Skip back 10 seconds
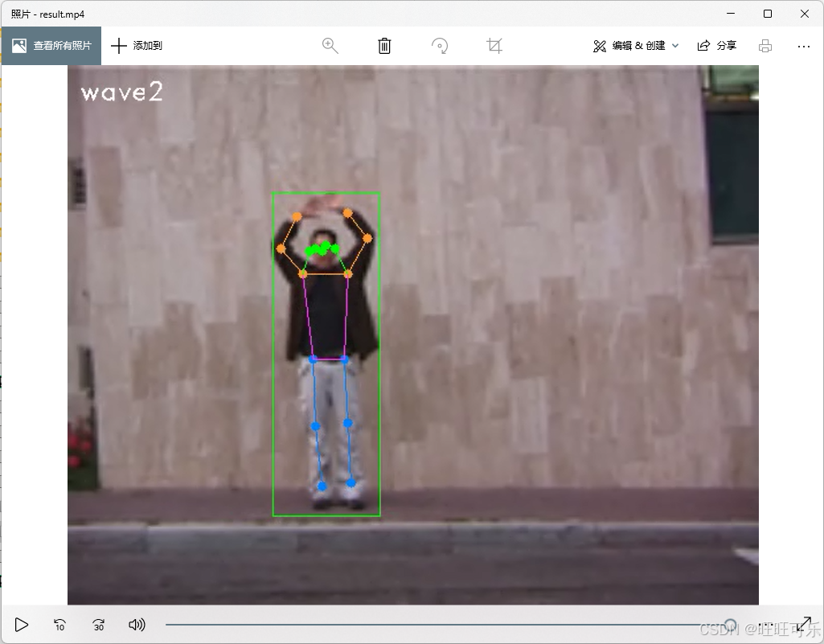Screen dimensions: 824x644 59,625
